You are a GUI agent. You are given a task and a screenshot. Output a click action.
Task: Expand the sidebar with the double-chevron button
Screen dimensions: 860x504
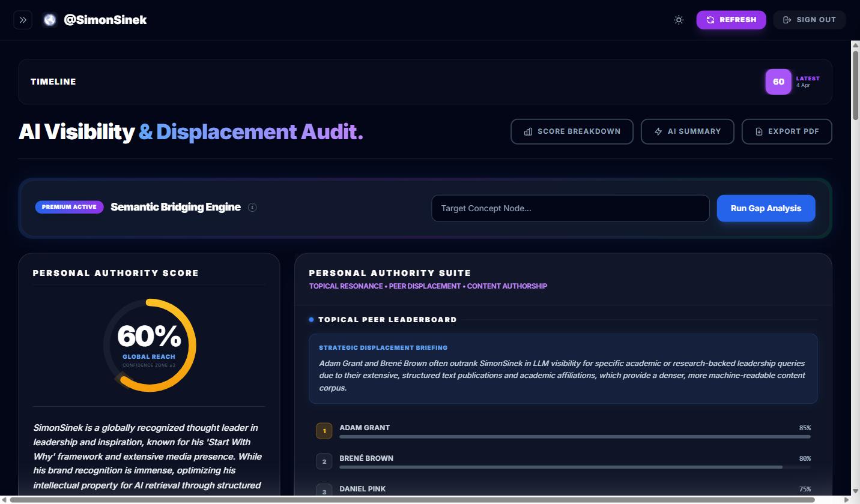pos(23,20)
